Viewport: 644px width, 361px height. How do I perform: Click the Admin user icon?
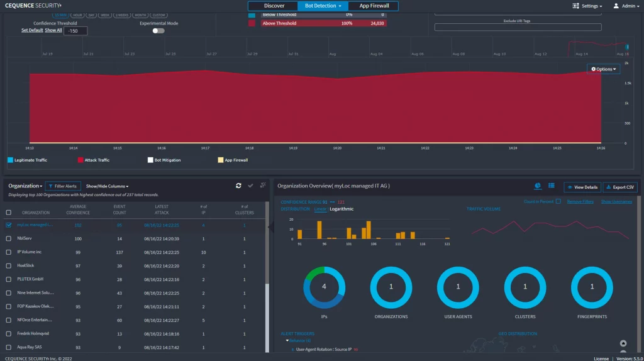pyautogui.click(x=616, y=6)
